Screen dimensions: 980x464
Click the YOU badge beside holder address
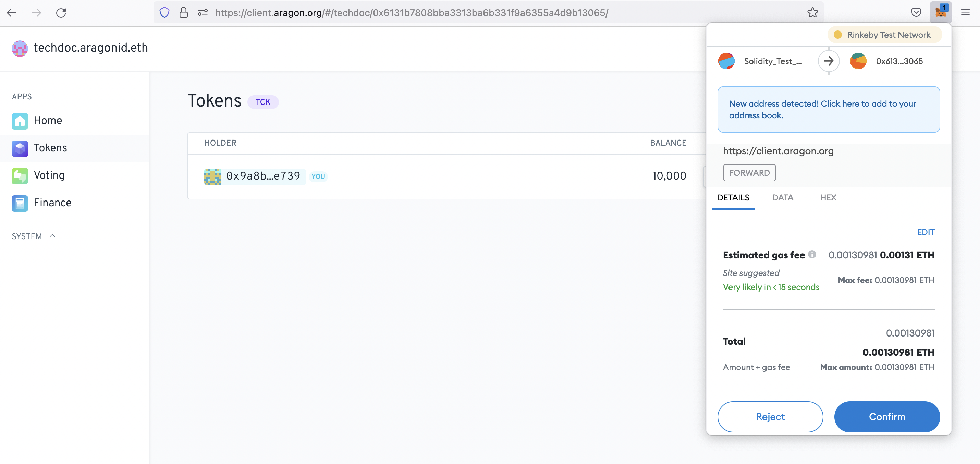click(318, 176)
